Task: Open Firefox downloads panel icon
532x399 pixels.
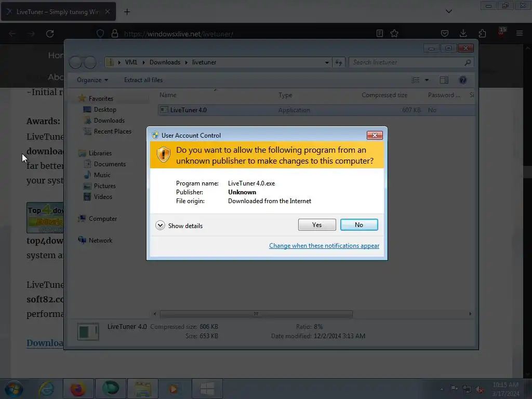Action: click(463, 33)
